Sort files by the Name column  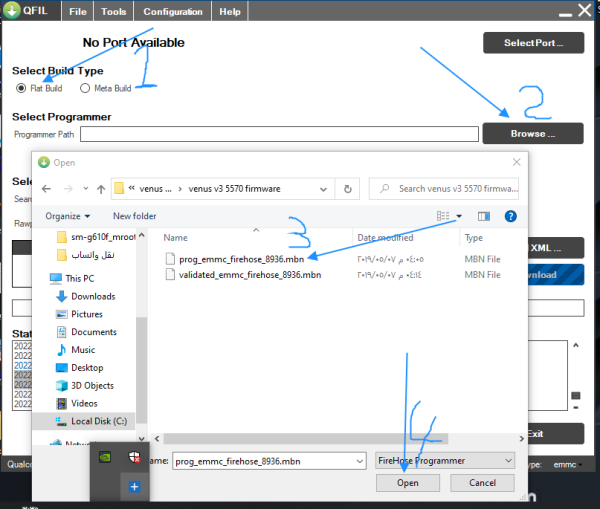click(x=176, y=238)
